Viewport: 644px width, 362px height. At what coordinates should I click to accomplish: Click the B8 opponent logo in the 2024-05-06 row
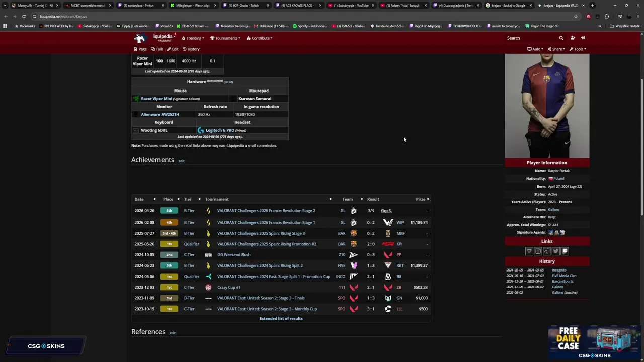point(388,277)
